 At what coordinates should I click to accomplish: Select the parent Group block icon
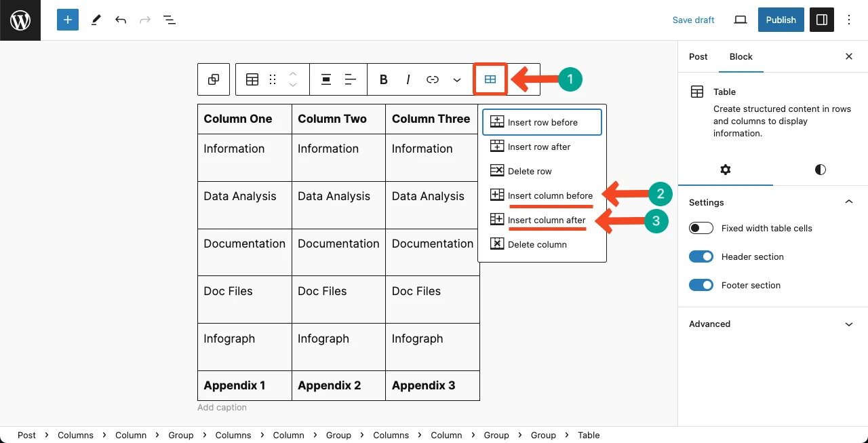[214, 79]
